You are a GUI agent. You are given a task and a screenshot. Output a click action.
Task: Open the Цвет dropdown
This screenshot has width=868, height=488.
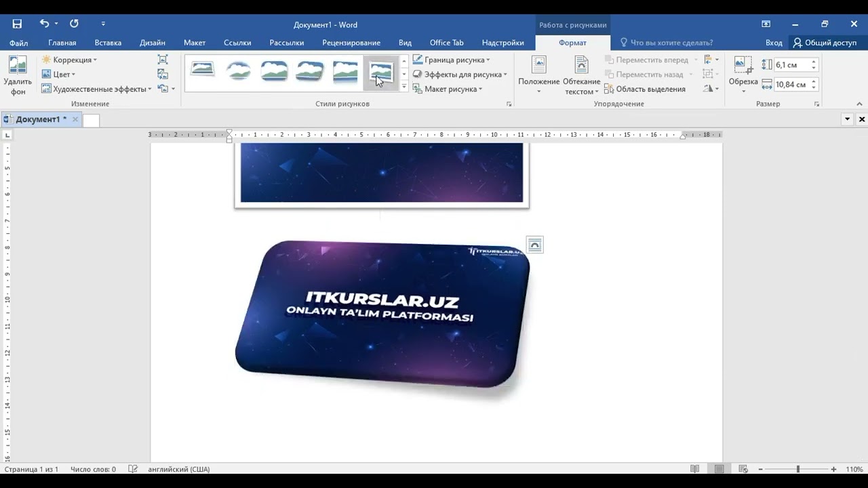coord(59,75)
